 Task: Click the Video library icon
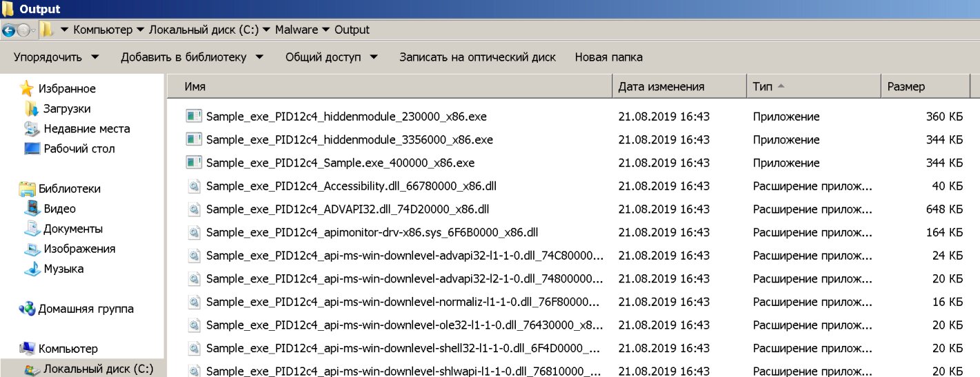pyautogui.click(x=32, y=209)
